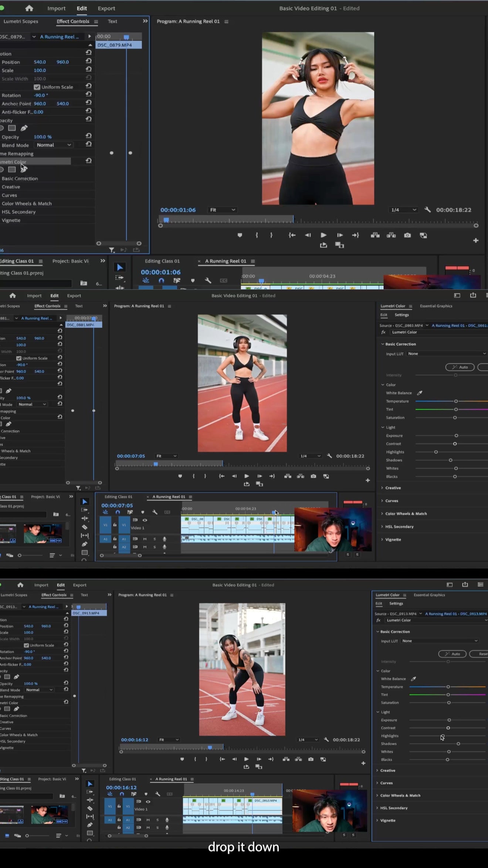Hide Video 1 track output in 00:00:07:05 timeline
Screen dimensions: 488x868
point(145,520)
